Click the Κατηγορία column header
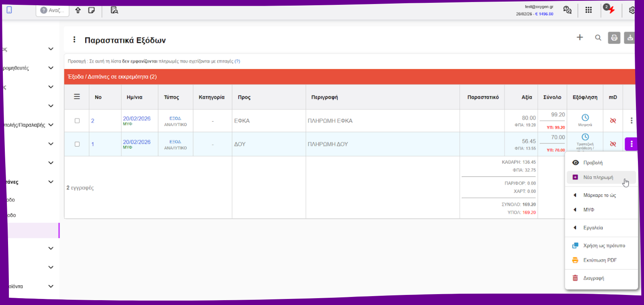The height and width of the screenshot is (305, 644). pos(212,97)
